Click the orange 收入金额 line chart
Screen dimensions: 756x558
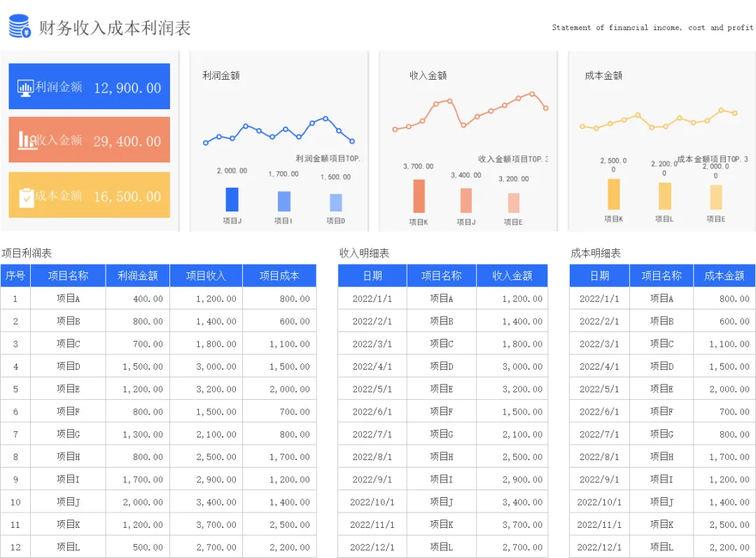(470, 111)
